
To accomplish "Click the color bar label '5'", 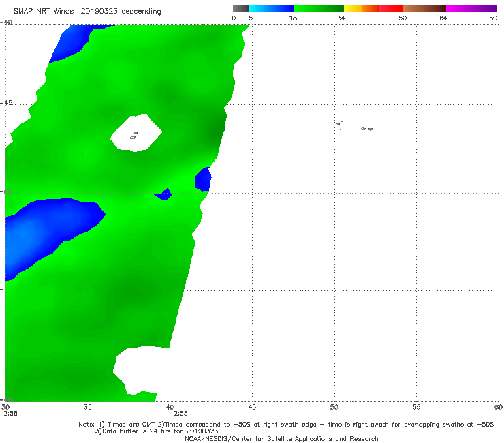I will (251, 18).
